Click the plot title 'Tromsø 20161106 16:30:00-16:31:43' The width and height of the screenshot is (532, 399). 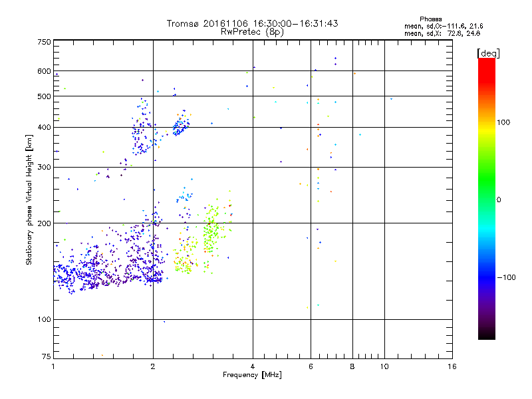pos(252,23)
